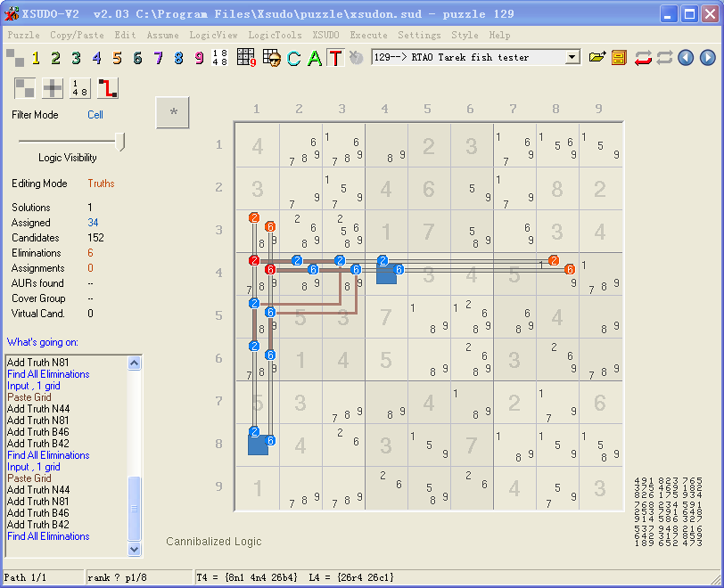Select the first 'Paste Grid' log entry

(29, 397)
